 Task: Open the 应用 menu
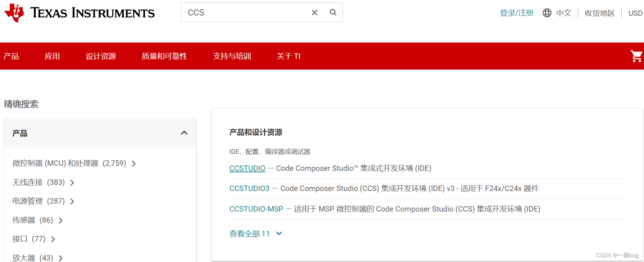(52, 56)
